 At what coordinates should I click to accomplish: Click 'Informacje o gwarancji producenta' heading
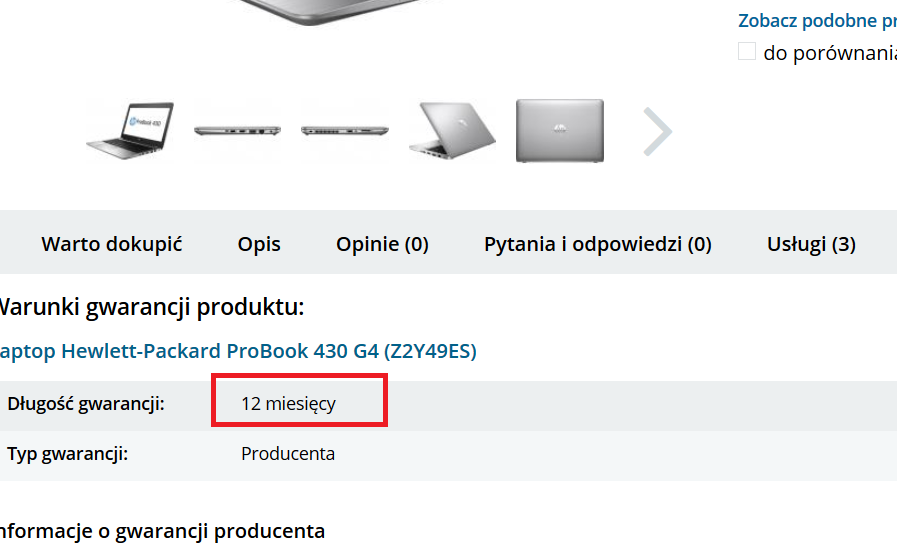(162, 531)
